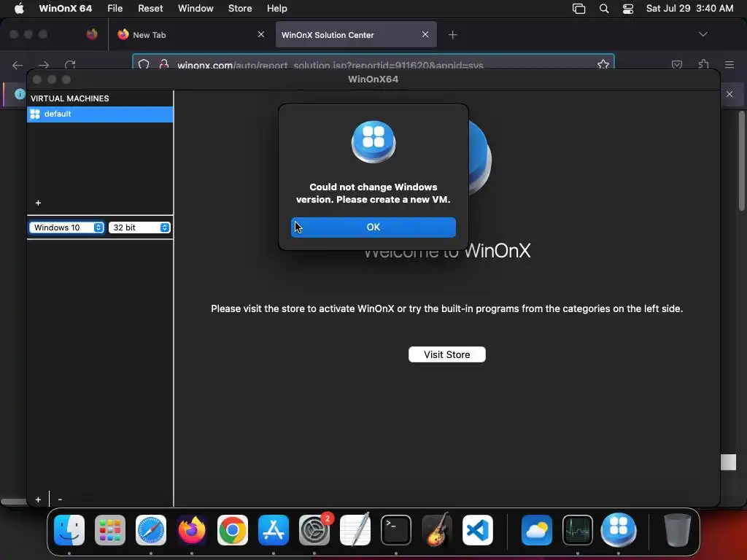Viewport: 747px width, 560px height.
Task: Open App Store from the Dock
Action: point(274,530)
